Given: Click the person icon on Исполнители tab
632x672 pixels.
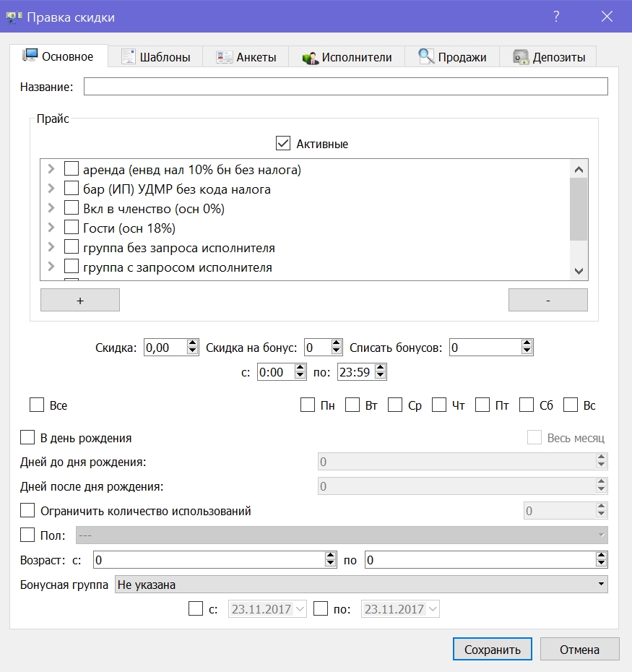Looking at the screenshot, I should (x=310, y=58).
